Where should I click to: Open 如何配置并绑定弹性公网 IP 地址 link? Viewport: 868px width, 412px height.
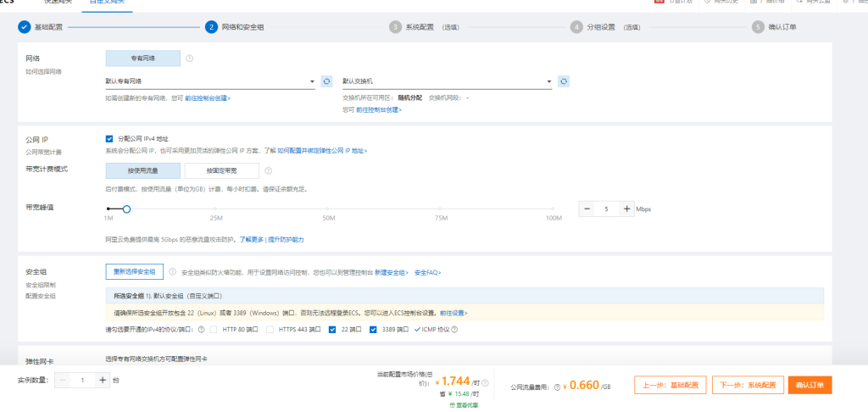click(x=322, y=151)
